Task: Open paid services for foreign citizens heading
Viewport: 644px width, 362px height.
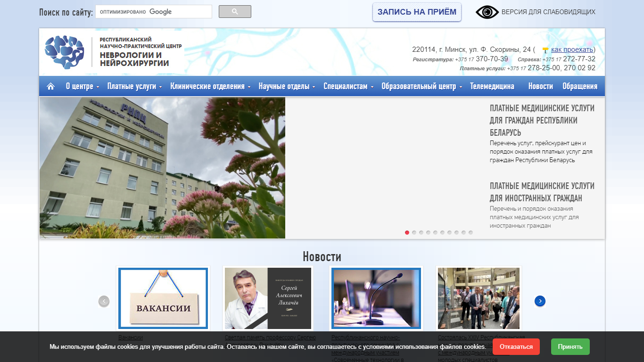Action: pyautogui.click(x=542, y=192)
